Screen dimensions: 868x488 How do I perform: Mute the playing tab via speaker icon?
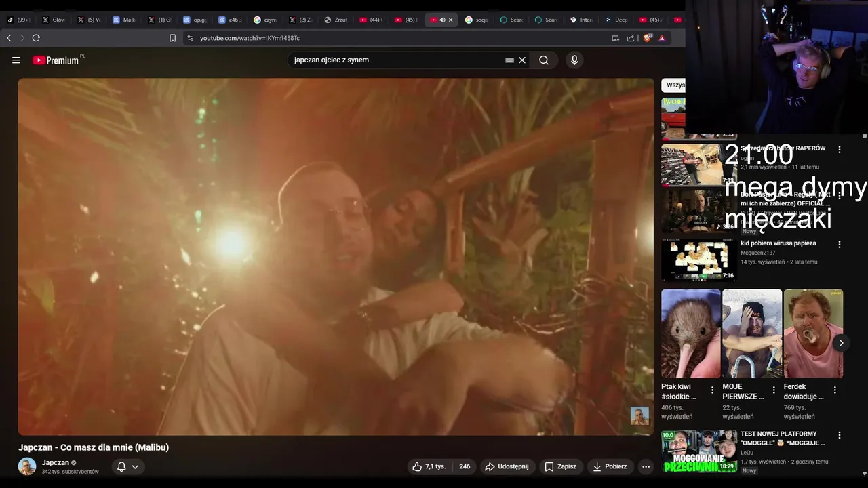click(x=442, y=20)
